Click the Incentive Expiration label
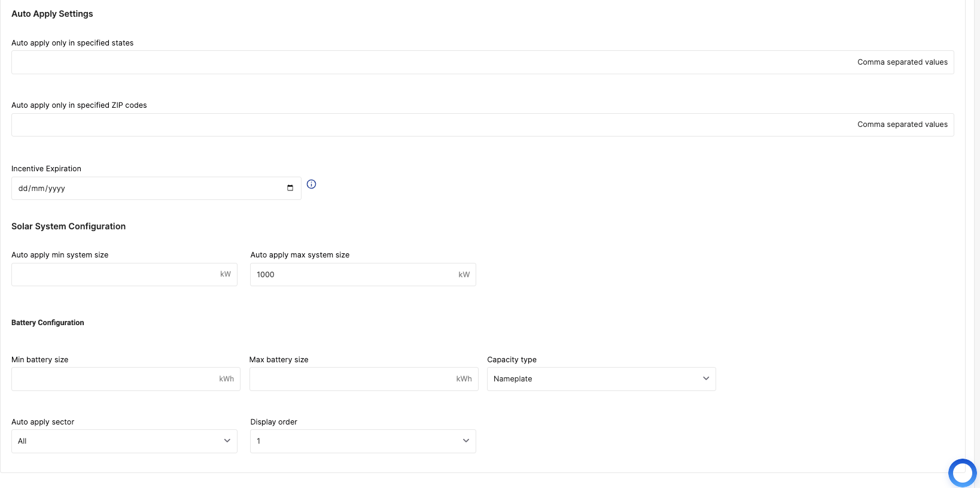 [46, 169]
